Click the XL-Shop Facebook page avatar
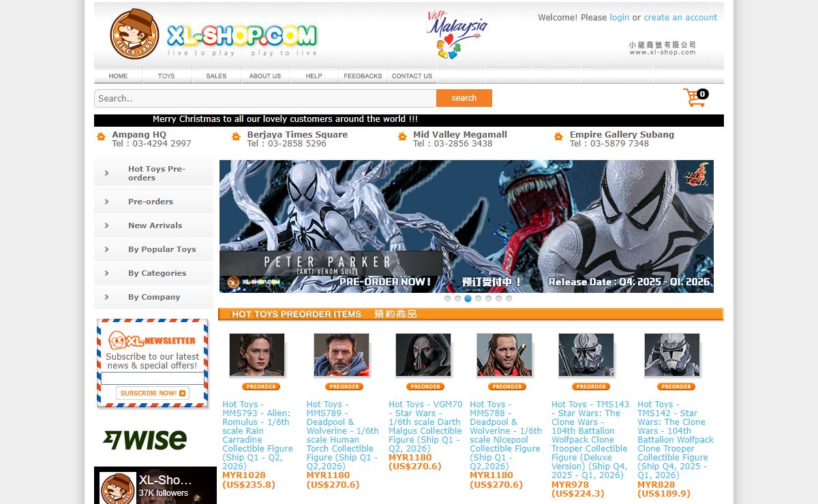Image resolution: width=818 pixels, height=504 pixels. click(x=118, y=488)
